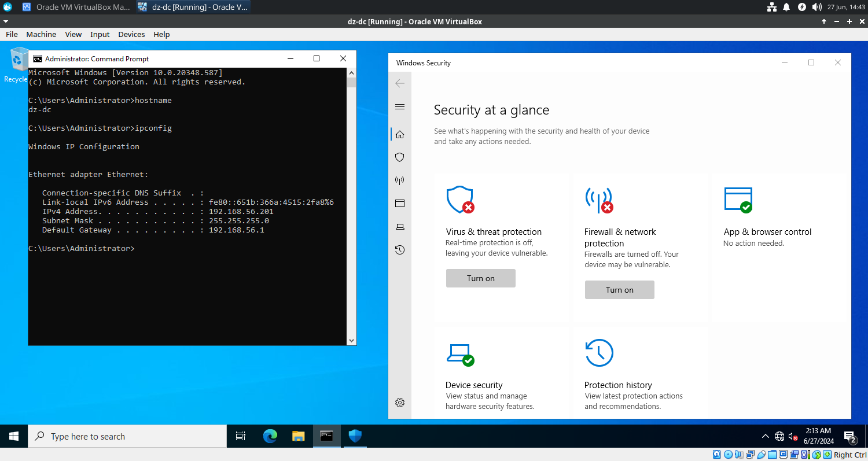Launch Microsoft Edge from the taskbar
Screen dimensions: 868x461
[270, 436]
